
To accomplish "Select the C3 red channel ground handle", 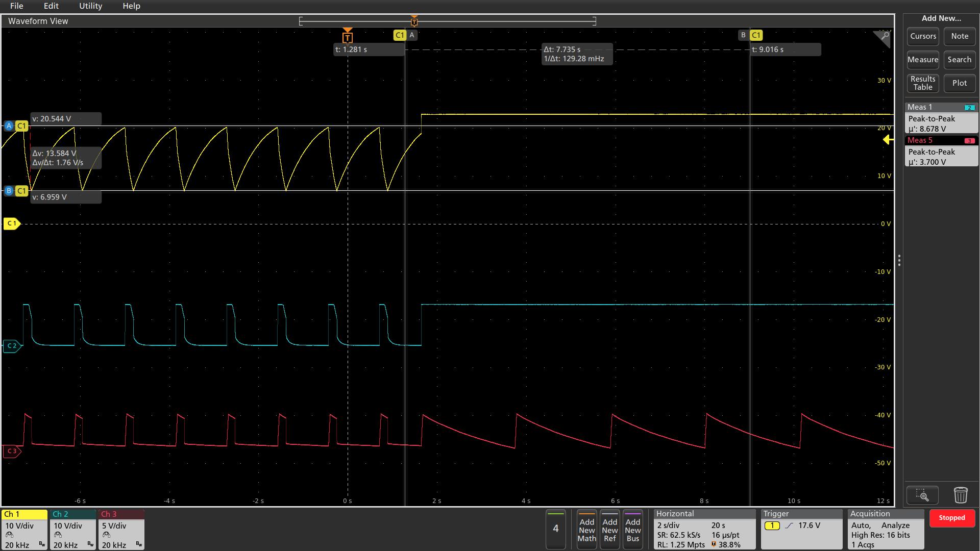I will point(12,451).
